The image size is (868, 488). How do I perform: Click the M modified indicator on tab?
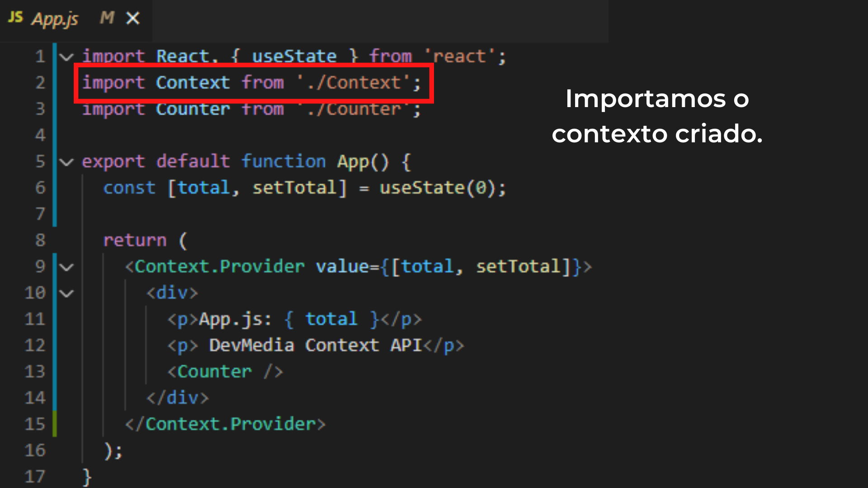point(107,18)
